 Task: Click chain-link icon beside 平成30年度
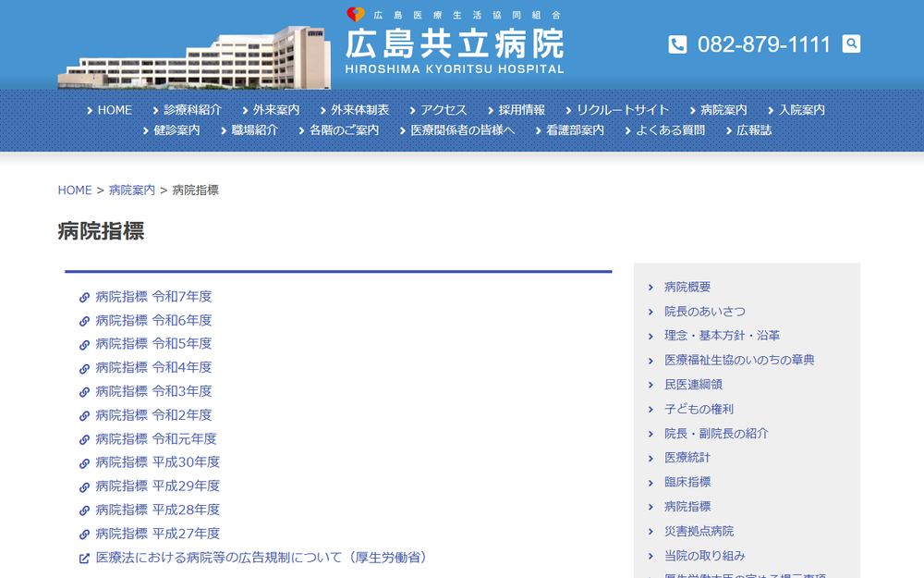(84, 463)
